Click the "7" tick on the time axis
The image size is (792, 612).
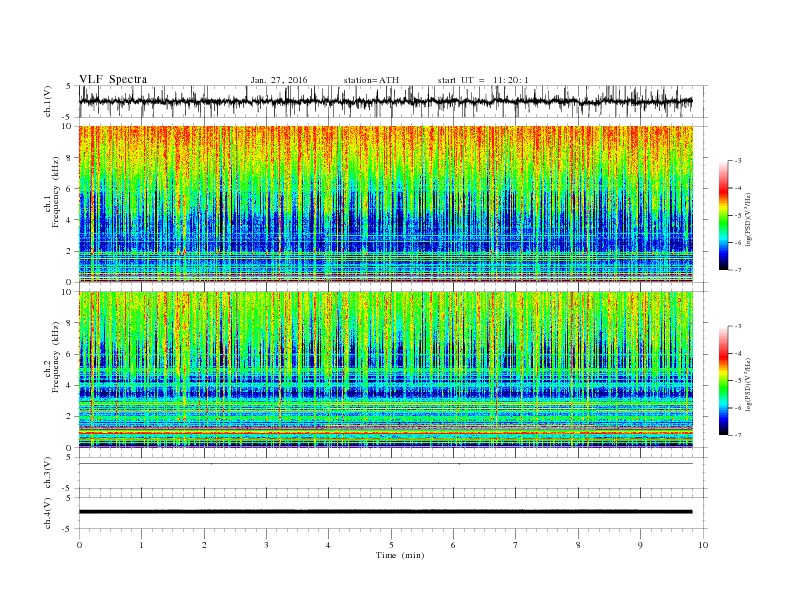point(516,545)
